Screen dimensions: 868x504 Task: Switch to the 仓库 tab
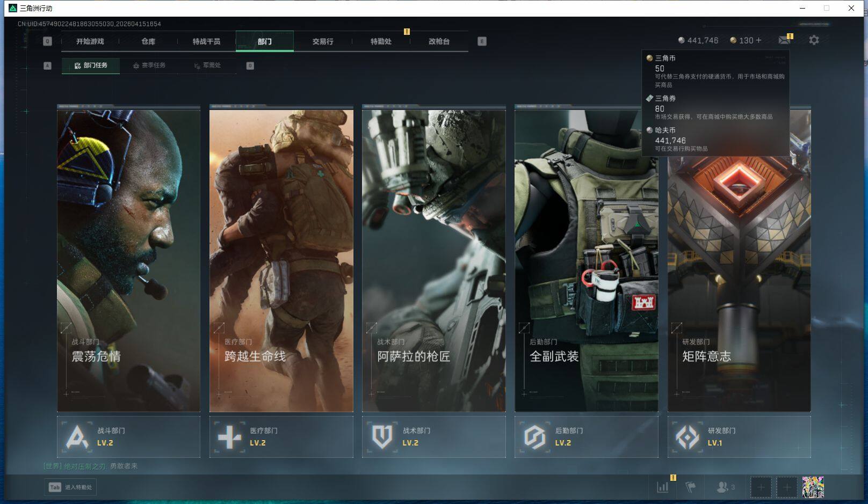pyautogui.click(x=148, y=41)
